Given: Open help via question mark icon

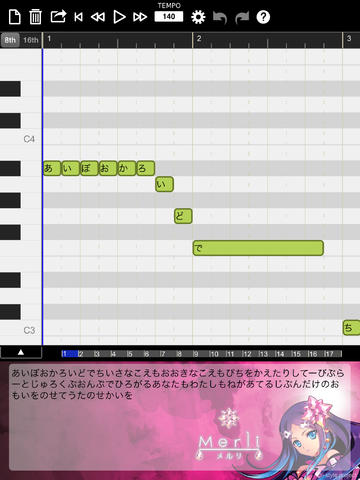Looking at the screenshot, I should click(263, 17).
